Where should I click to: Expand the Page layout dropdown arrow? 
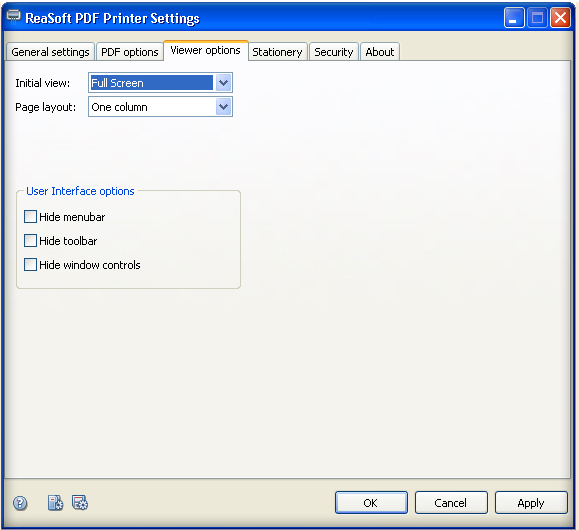[x=223, y=107]
